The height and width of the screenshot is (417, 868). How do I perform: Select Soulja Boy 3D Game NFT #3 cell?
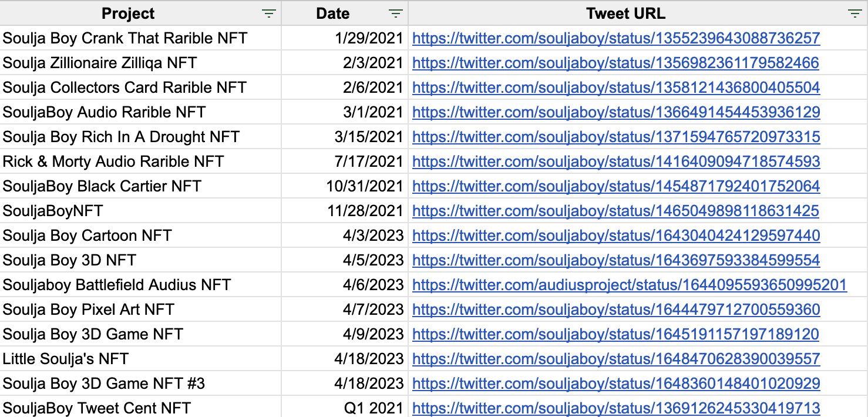coord(140,383)
